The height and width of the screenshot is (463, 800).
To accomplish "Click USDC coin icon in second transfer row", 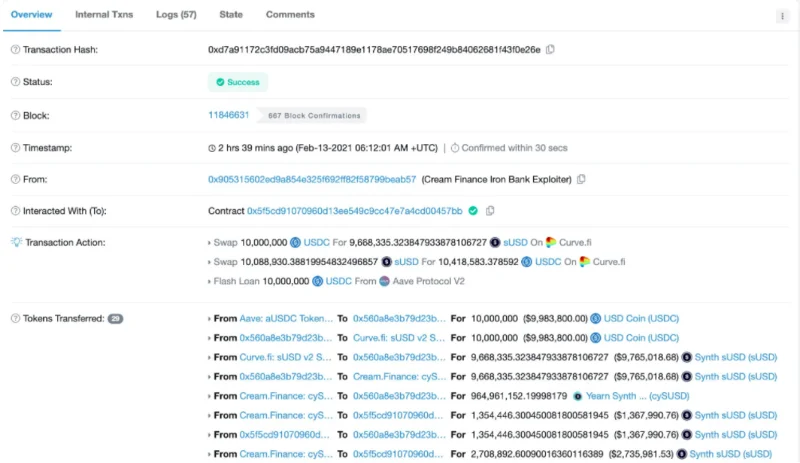I will pos(595,338).
